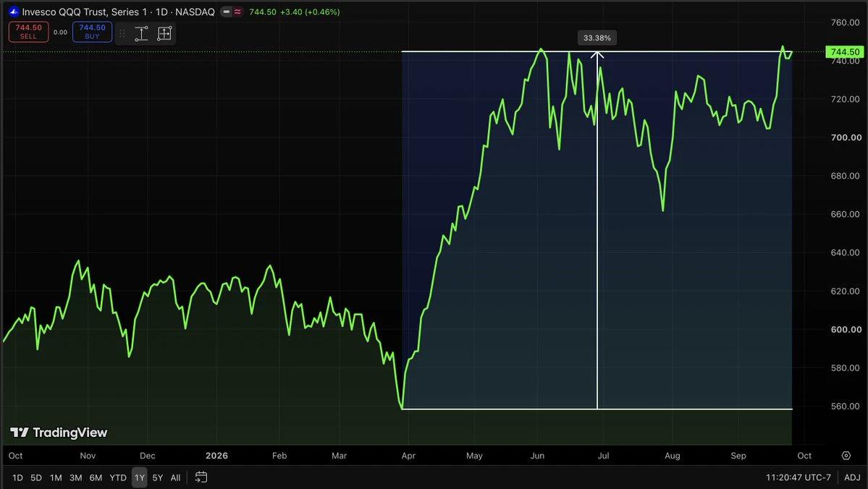Click the Apr label on time axis
The height and width of the screenshot is (489, 868).
[408, 456]
